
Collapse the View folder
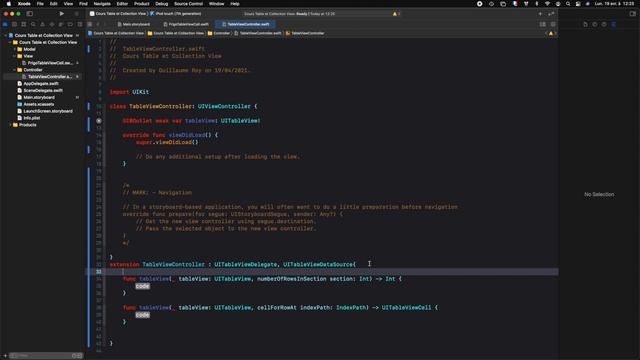[x=15, y=56]
